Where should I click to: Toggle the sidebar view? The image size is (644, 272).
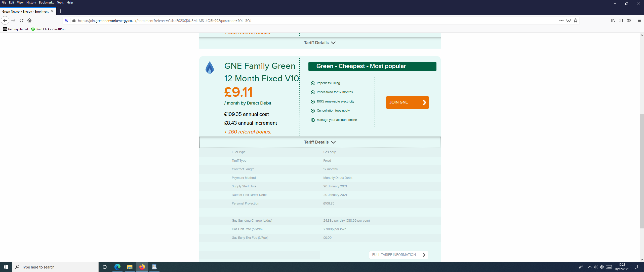click(x=621, y=20)
